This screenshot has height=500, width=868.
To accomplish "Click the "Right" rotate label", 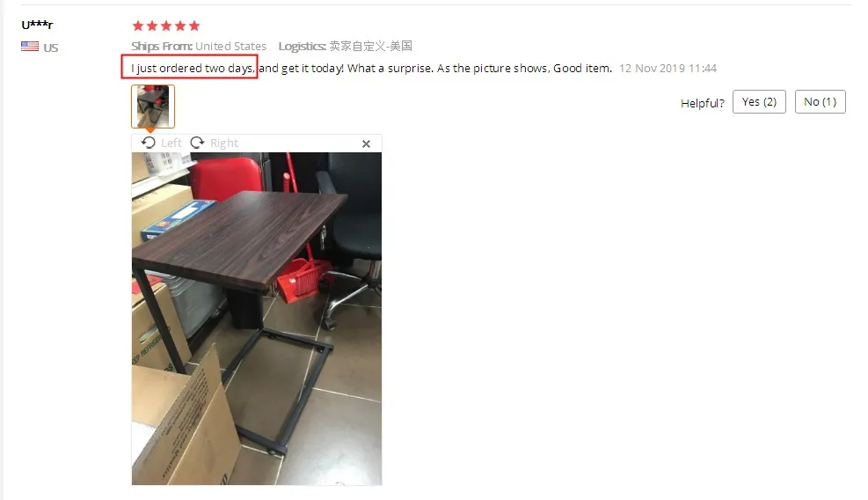I will 224,143.
